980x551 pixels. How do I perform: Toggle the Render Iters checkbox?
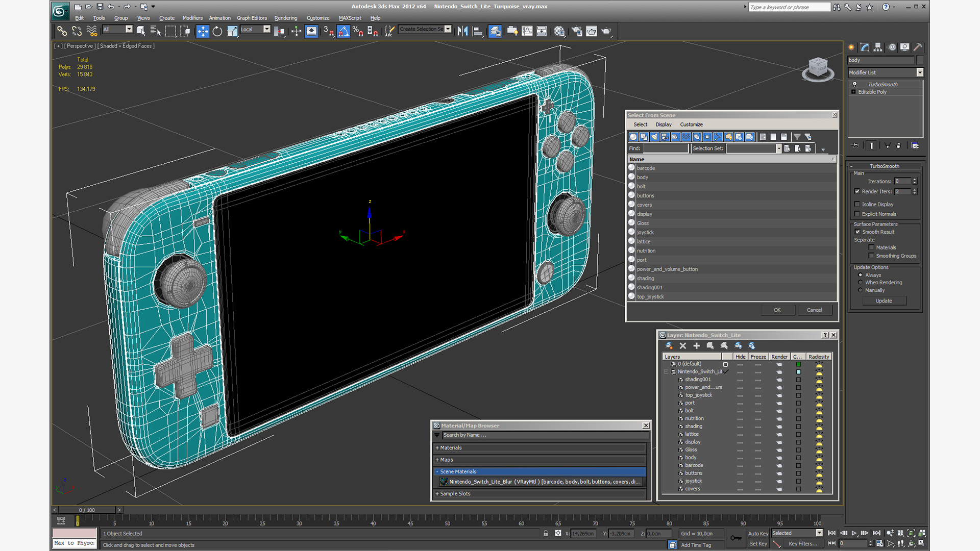click(857, 191)
